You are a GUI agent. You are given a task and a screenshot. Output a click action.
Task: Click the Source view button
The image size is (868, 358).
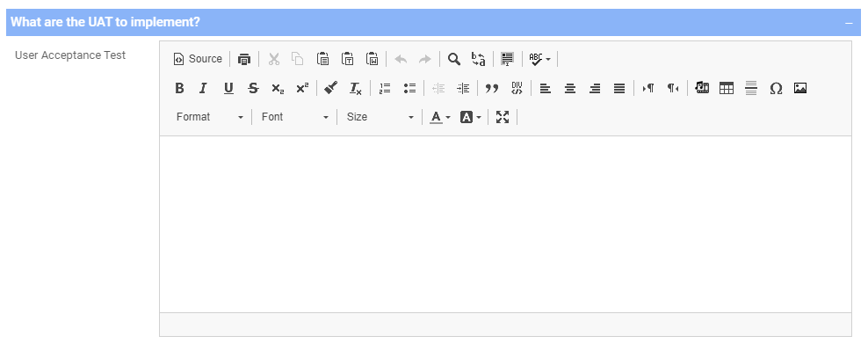198,59
